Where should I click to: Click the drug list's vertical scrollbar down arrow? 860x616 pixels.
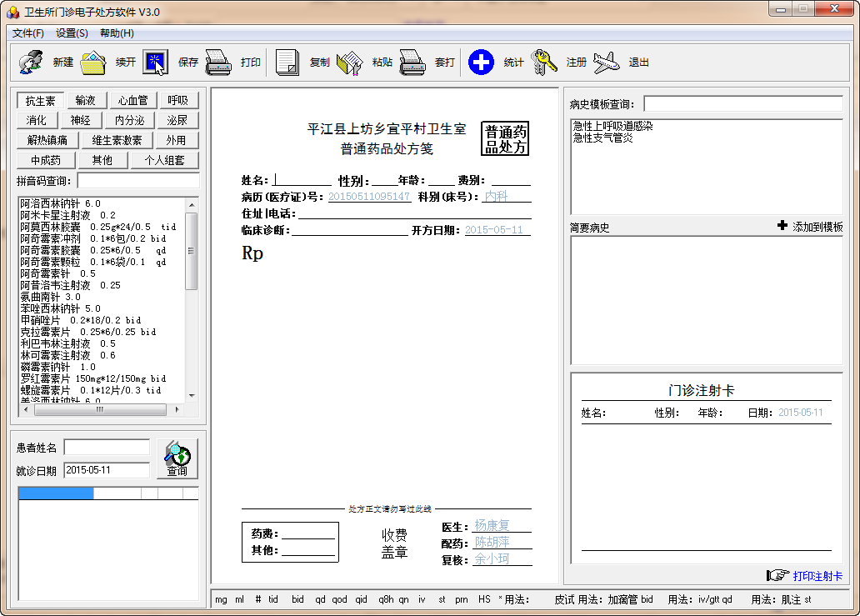click(x=192, y=395)
